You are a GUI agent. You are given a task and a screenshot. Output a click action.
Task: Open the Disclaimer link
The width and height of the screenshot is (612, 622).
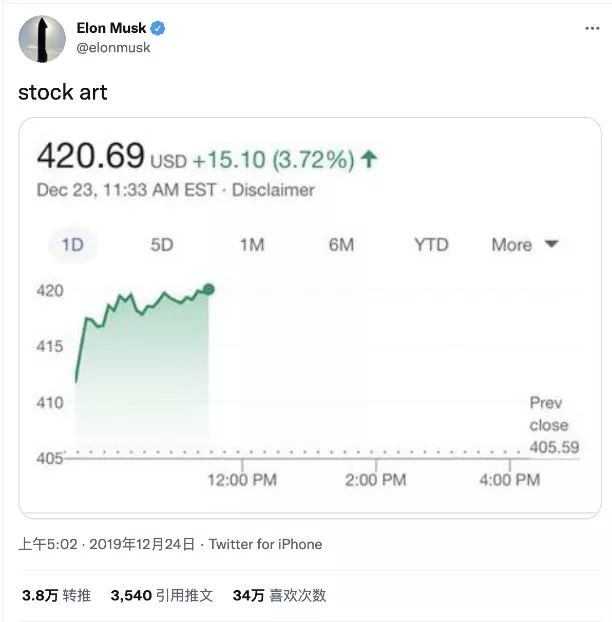pos(273,190)
